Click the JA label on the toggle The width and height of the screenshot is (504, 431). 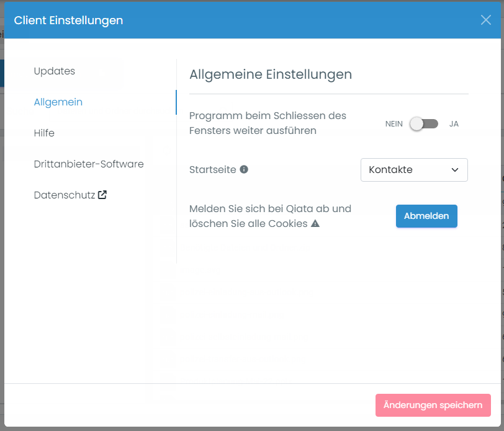[x=454, y=123]
